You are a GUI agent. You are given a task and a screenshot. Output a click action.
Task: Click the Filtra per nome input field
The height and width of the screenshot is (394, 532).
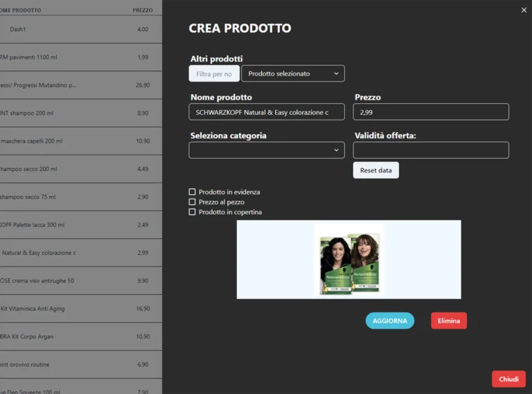pyautogui.click(x=214, y=73)
